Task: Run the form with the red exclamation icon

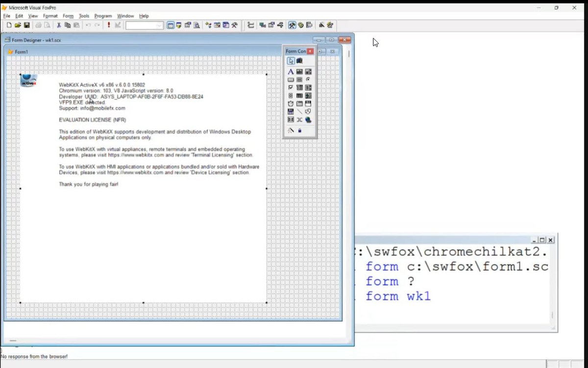Action: [x=109, y=25]
